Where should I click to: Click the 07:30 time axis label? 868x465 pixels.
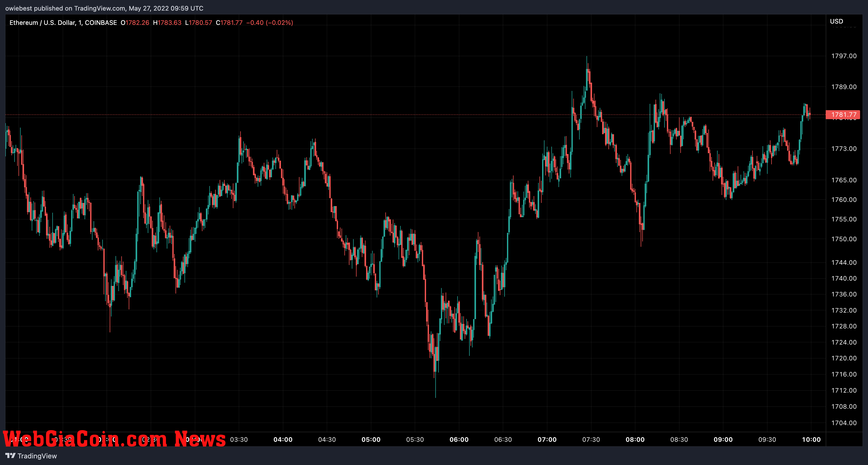pos(591,439)
